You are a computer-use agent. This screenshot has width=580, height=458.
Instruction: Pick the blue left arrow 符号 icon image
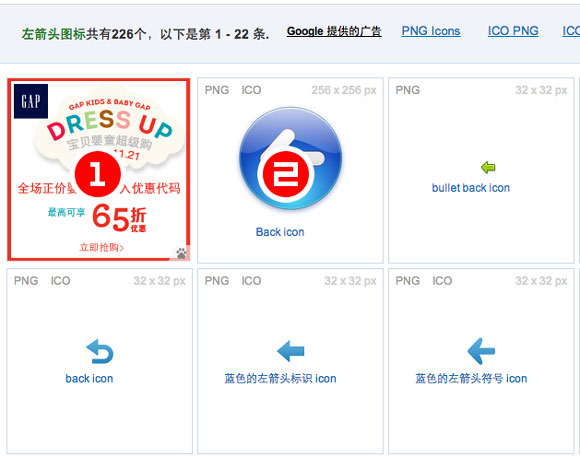tap(481, 351)
